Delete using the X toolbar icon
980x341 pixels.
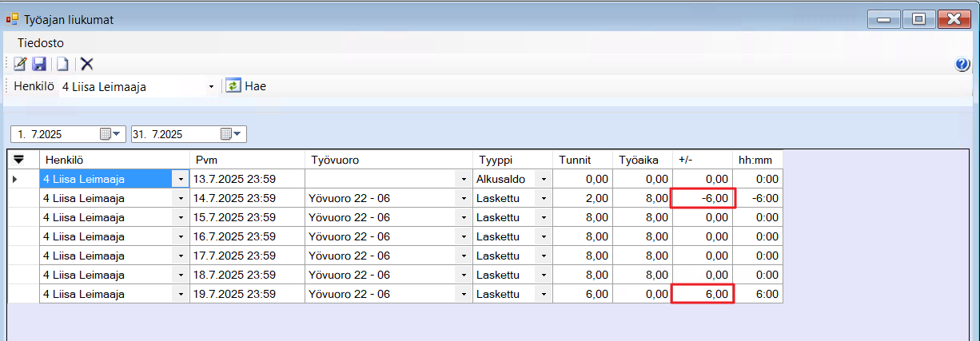pos(87,65)
